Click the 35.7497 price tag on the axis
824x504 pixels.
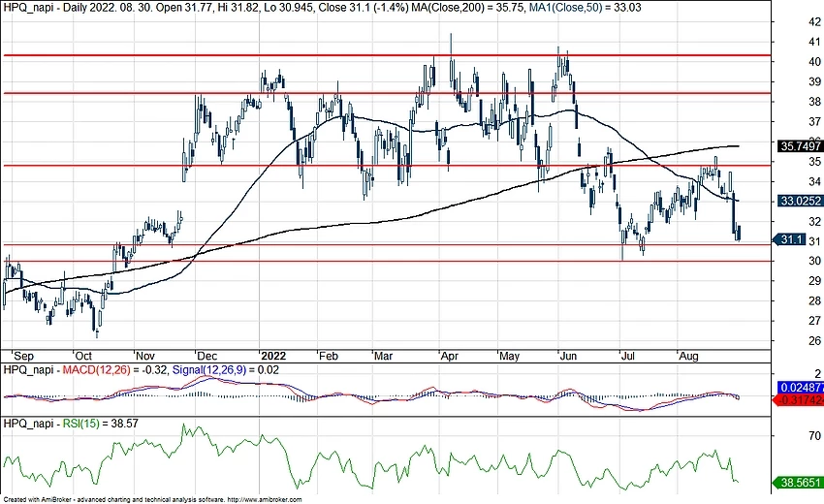[x=801, y=146]
